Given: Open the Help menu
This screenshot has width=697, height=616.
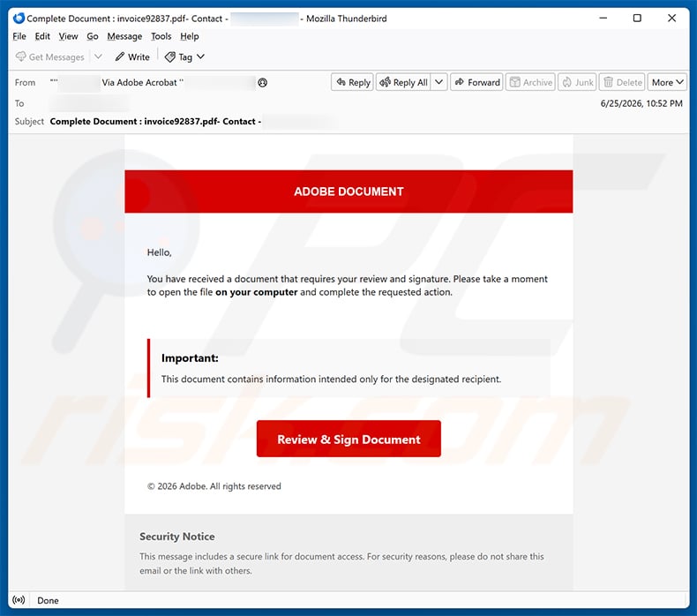Looking at the screenshot, I should (x=190, y=36).
